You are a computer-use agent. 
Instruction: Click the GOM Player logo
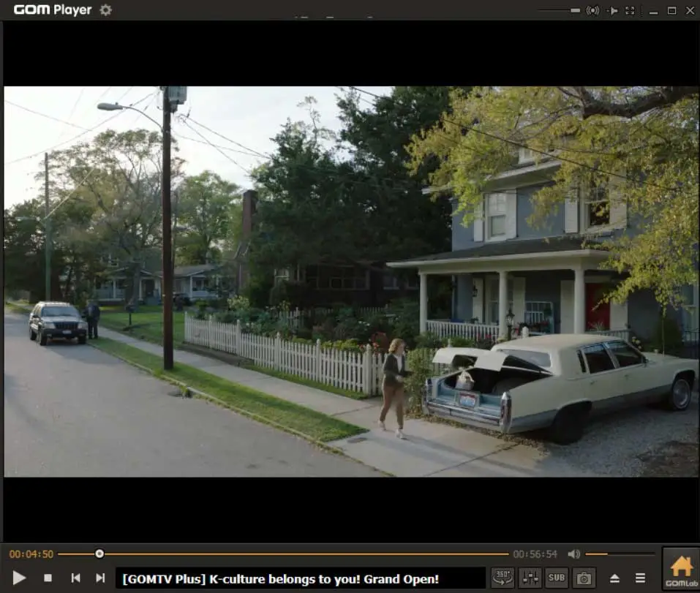tap(53, 10)
